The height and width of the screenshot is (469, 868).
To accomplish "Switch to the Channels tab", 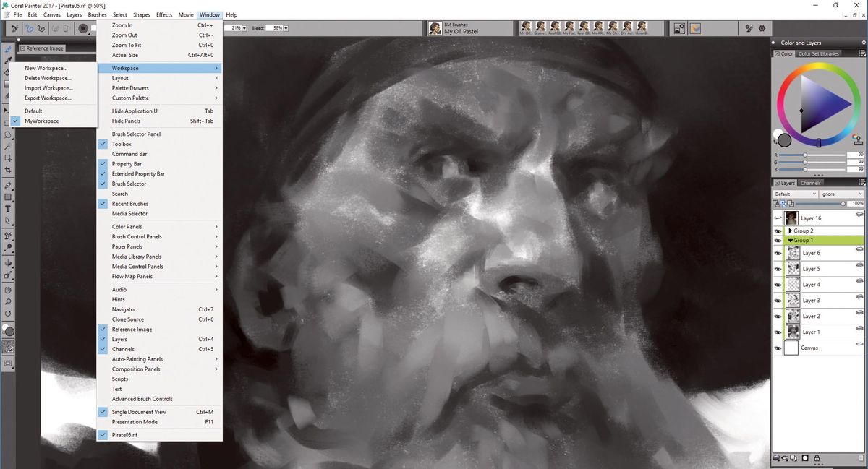I will (x=810, y=183).
